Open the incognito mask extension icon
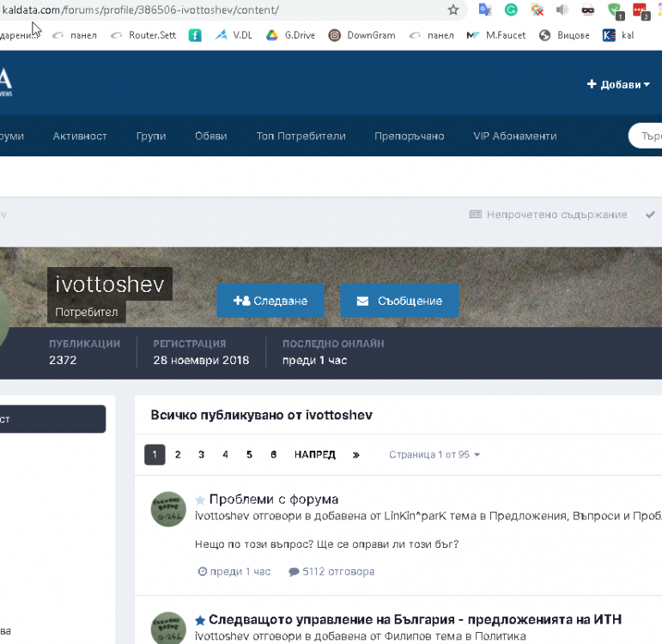 point(587,9)
